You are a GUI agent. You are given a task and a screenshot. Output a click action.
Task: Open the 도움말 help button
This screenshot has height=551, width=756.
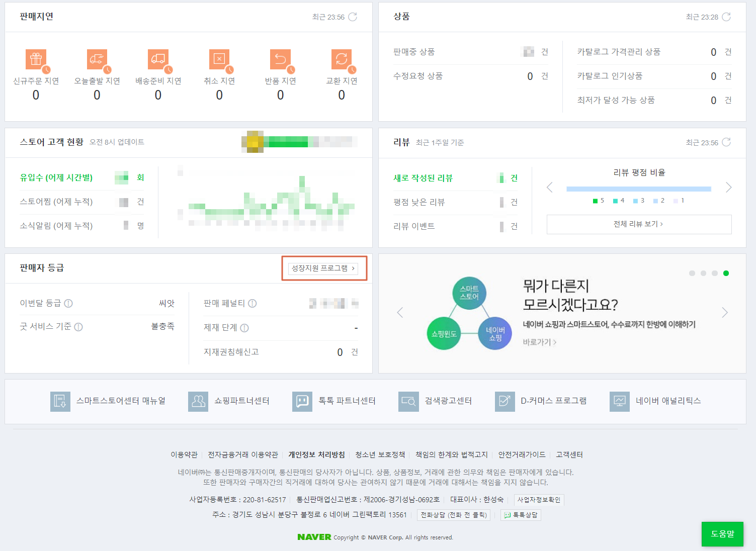(722, 534)
